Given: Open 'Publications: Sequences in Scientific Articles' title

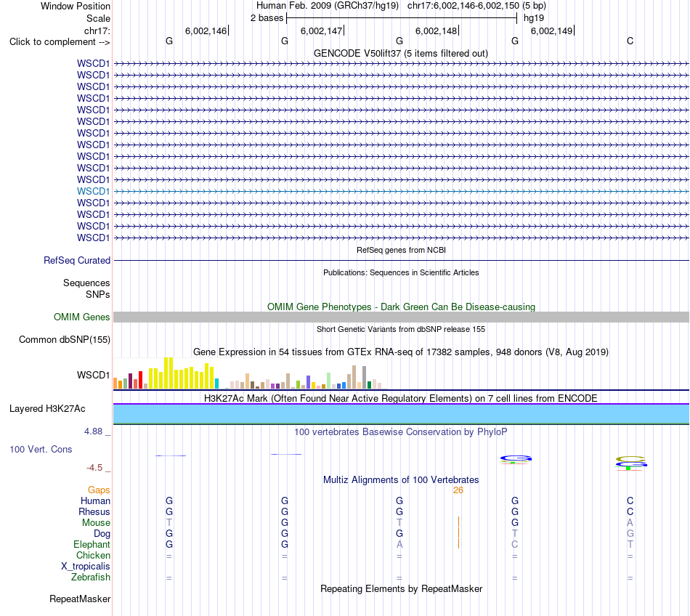Looking at the screenshot, I should pyautogui.click(x=401, y=272).
